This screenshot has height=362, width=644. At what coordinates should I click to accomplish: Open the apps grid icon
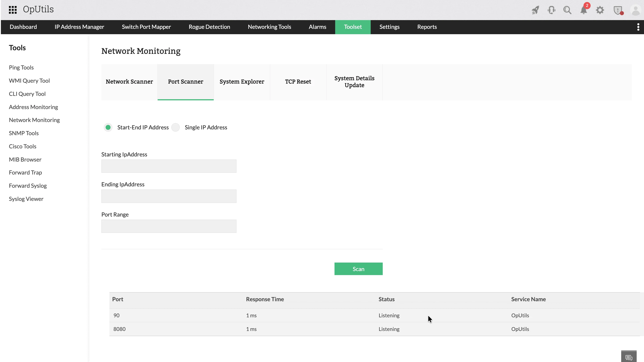coord(13,10)
